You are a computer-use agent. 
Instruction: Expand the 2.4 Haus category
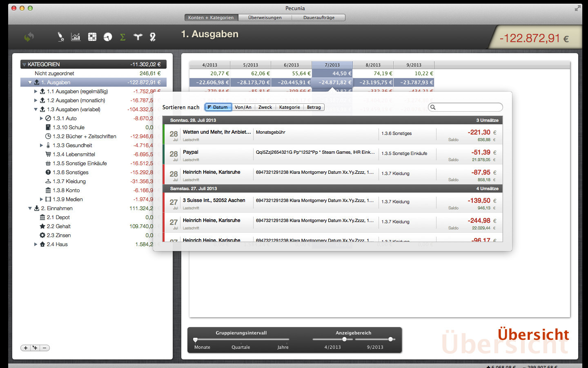pos(36,245)
